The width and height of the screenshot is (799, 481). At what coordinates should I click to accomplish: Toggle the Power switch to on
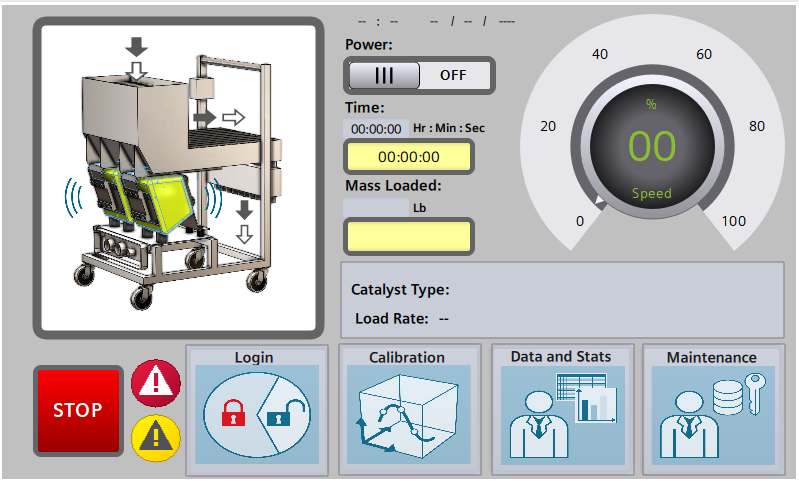point(385,75)
